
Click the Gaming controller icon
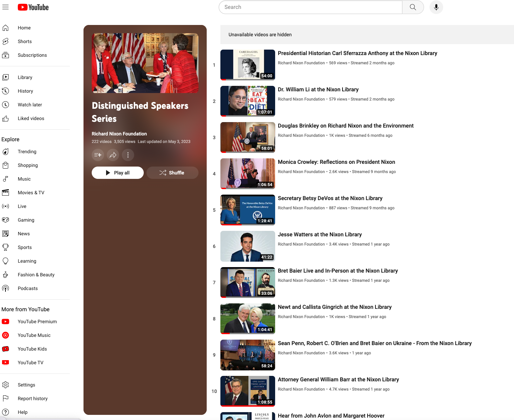5,220
